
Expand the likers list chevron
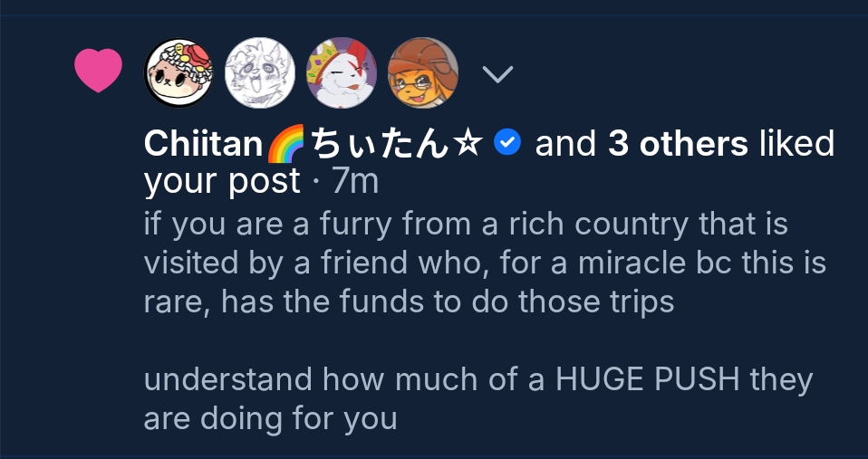pyautogui.click(x=498, y=73)
